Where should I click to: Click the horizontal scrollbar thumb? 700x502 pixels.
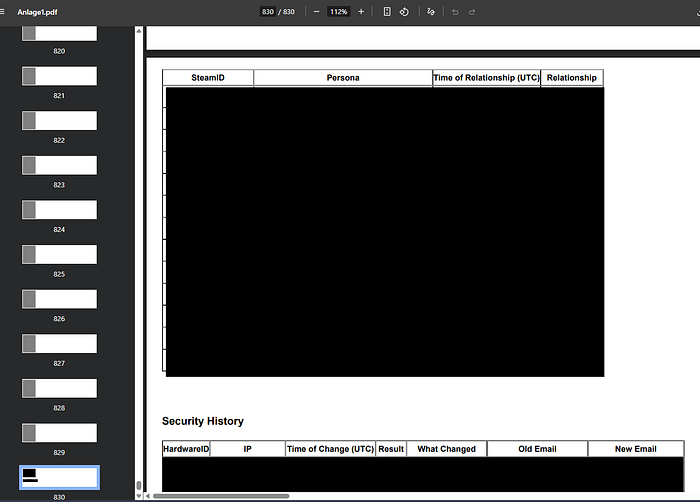221,496
